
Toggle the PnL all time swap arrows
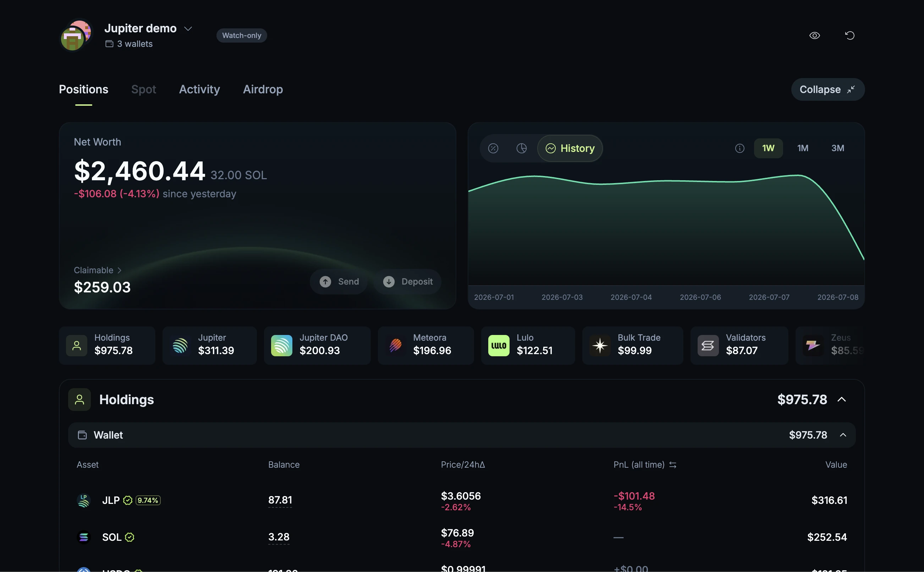(672, 464)
